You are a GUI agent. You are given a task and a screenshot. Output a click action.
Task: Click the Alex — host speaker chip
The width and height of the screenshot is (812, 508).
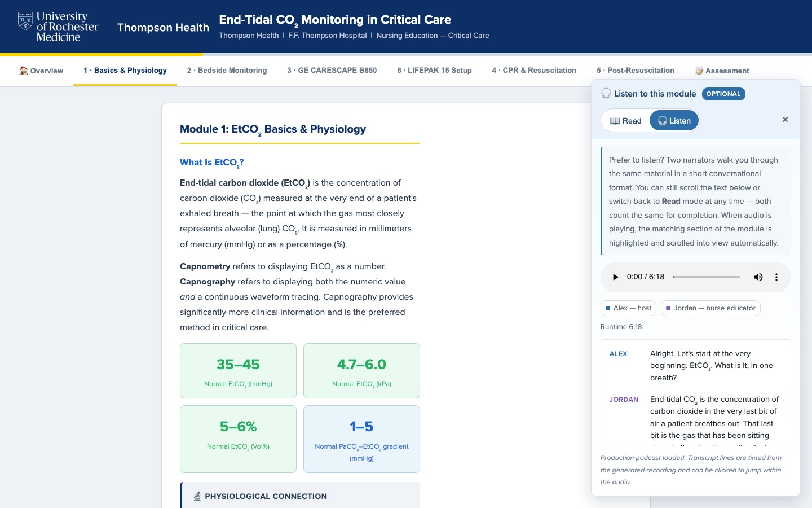[x=628, y=308]
